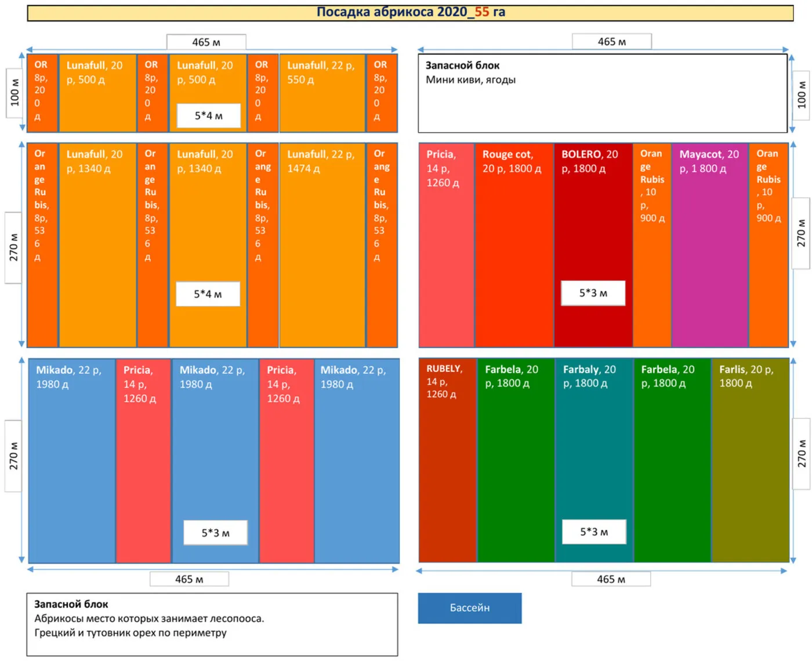Select the Запасной блок describing Абрикосы and лесопооса
812x661 pixels.
click(212, 624)
